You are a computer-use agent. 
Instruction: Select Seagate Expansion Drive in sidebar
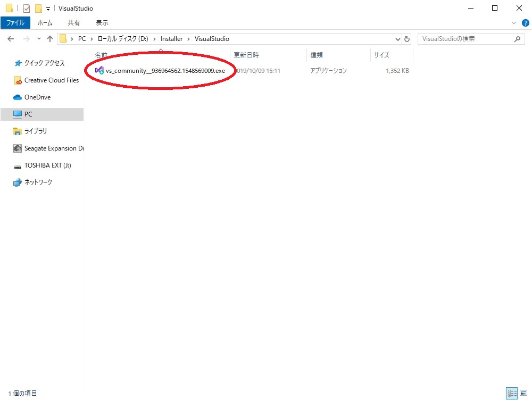54,148
